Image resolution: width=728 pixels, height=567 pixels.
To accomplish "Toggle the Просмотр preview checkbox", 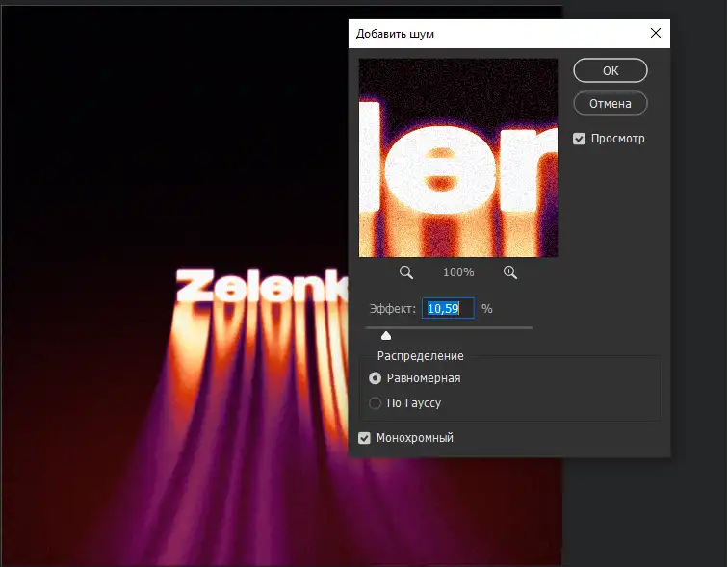I will [x=579, y=139].
